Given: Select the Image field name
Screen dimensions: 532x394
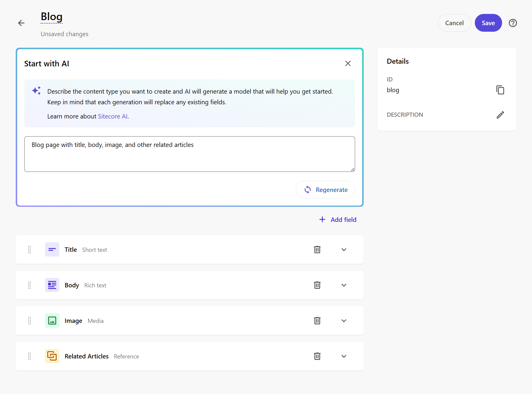Looking at the screenshot, I should (x=74, y=321).
